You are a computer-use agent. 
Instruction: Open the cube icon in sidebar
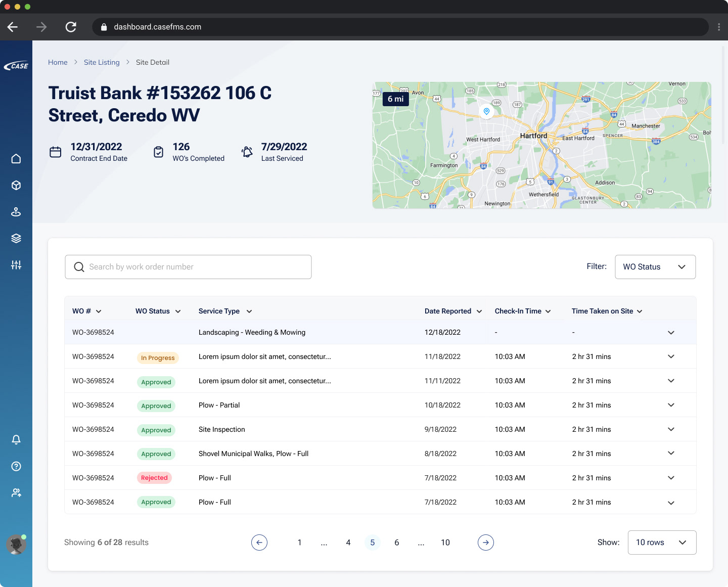(16, 185)
